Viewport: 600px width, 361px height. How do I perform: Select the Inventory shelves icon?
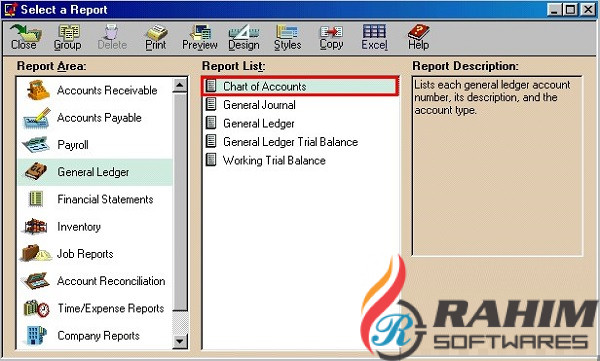point(36,226)
